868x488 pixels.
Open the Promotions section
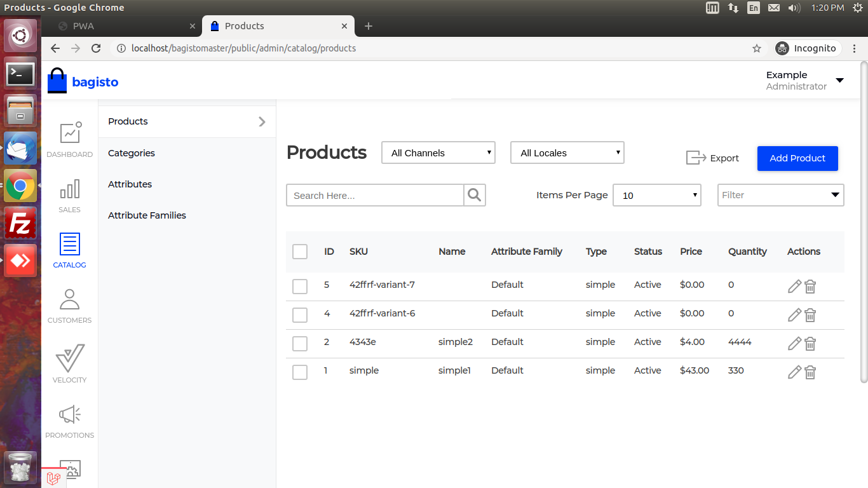[x=69, y=419]
